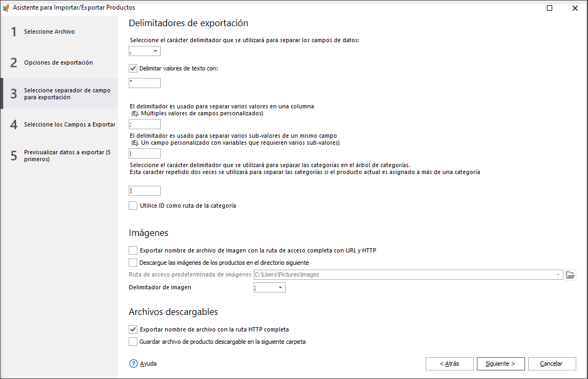Screen dimensions: 588x379
Task: Go to step 5 Previsualizar datos a exportar
Action: pos(59,155)
